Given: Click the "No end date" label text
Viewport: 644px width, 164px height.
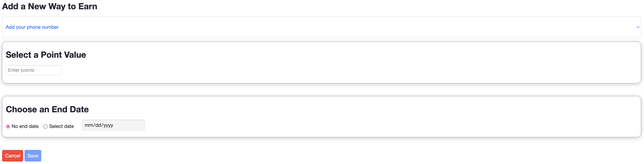Looking at the screenshot, I should (x=25, y=127).
